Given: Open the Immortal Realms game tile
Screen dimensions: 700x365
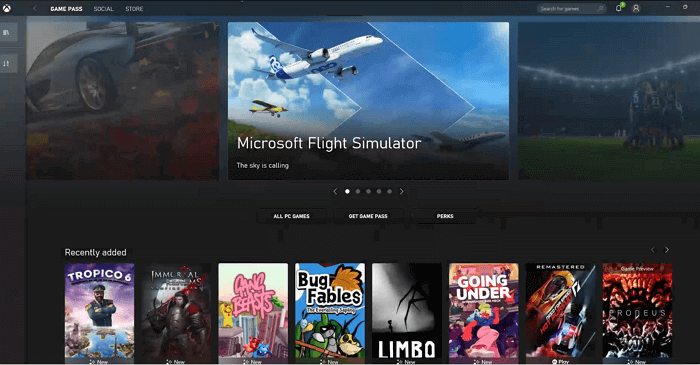Looking at the screenshot, I should pyautogui.click(x=176, y=312).
